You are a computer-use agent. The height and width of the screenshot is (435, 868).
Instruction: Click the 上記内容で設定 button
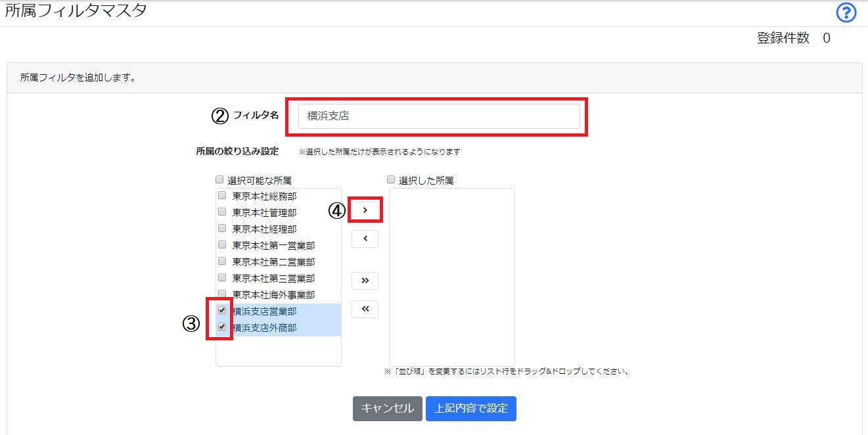[471, 408]
